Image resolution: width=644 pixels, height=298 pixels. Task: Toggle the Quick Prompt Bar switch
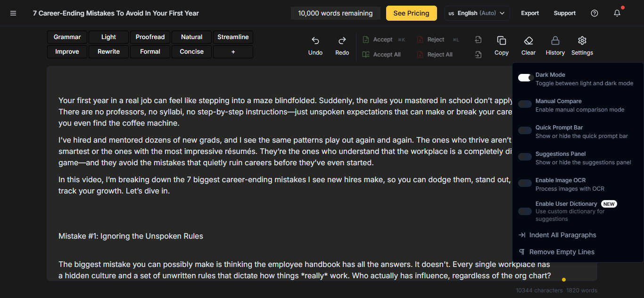pyautogui.click(x=525, y=130)
